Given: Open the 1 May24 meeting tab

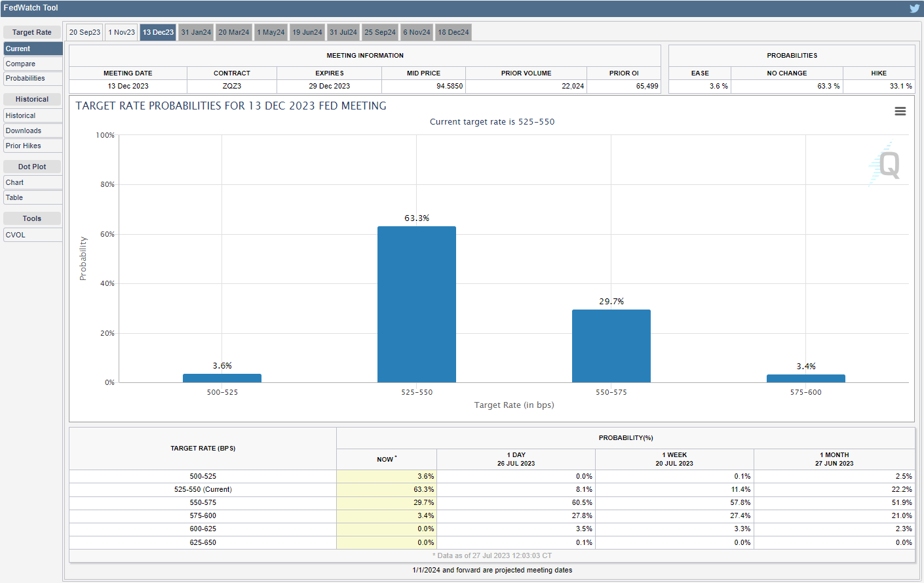Looking at the screenshot, I should tap(271, 32).
